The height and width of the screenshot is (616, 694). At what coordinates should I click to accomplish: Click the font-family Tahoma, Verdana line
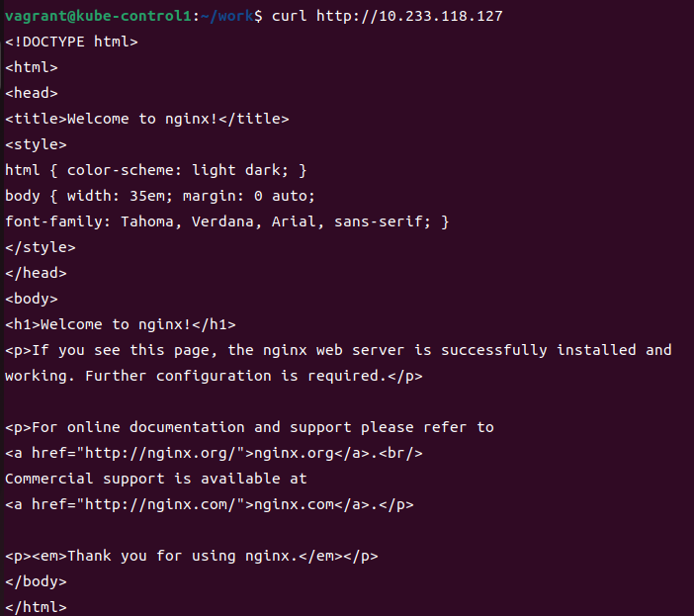(227, 221)
